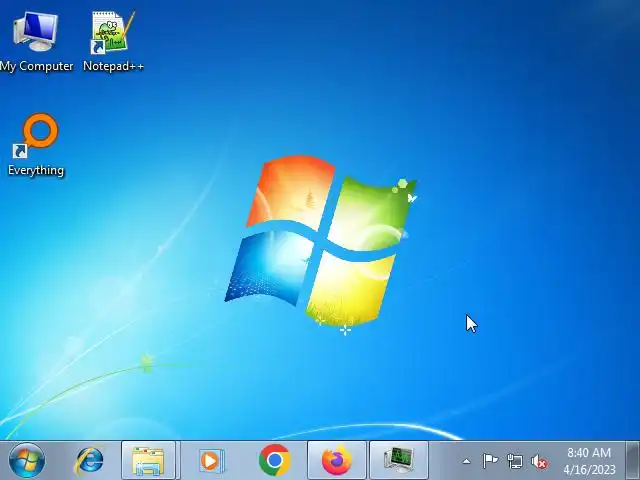
Task: Open Windows Explorer folder from taskbar
Action: coord(148,460)
